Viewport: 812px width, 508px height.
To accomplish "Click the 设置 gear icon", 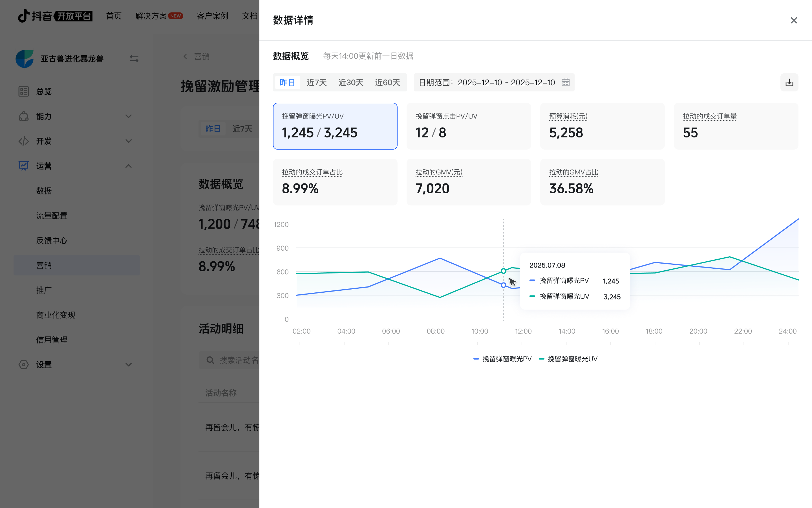I will tap(23, 365).
